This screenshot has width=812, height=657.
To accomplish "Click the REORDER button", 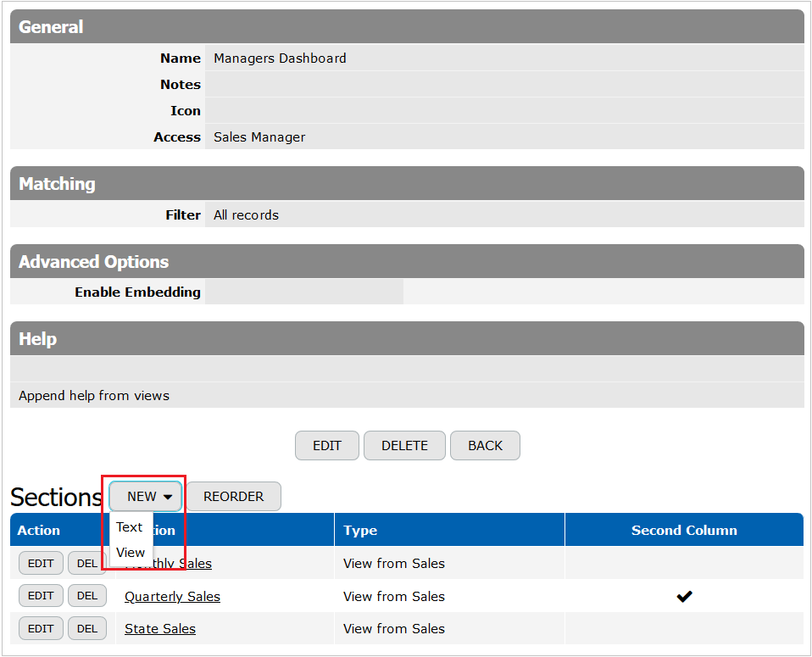I will pos(234,497).
